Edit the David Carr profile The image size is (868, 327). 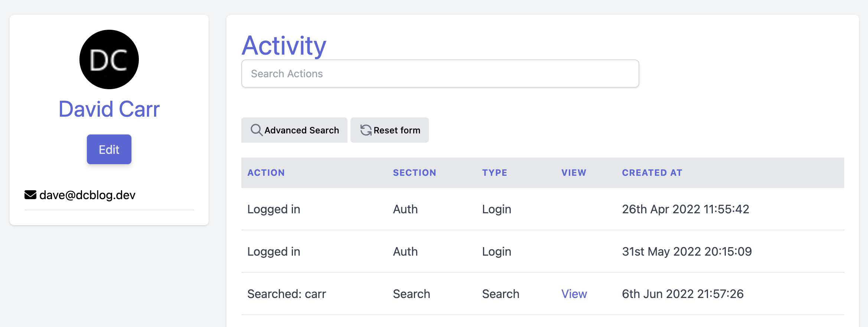[x=109, y=149]
